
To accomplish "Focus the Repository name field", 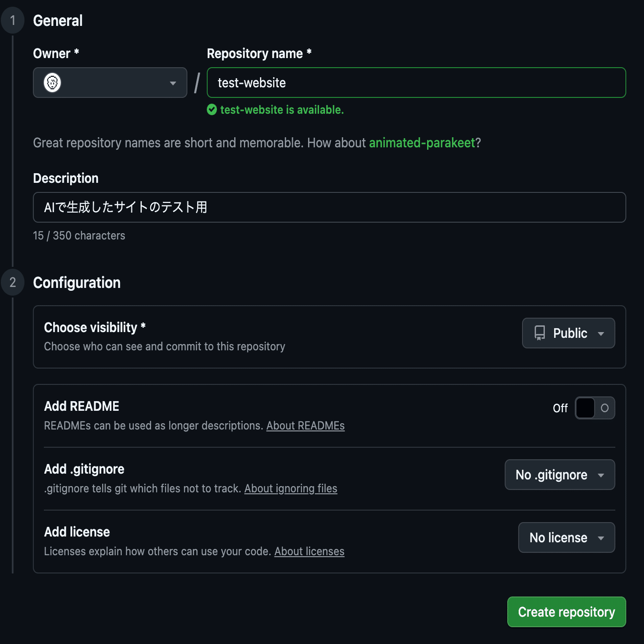I will pos(416,83).
